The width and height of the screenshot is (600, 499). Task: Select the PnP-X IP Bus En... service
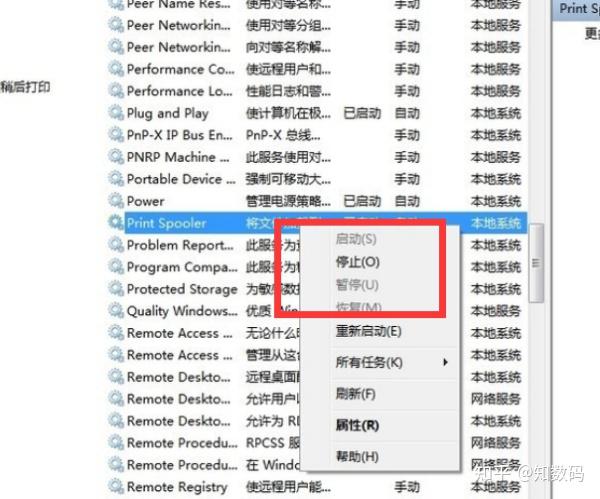179,135
